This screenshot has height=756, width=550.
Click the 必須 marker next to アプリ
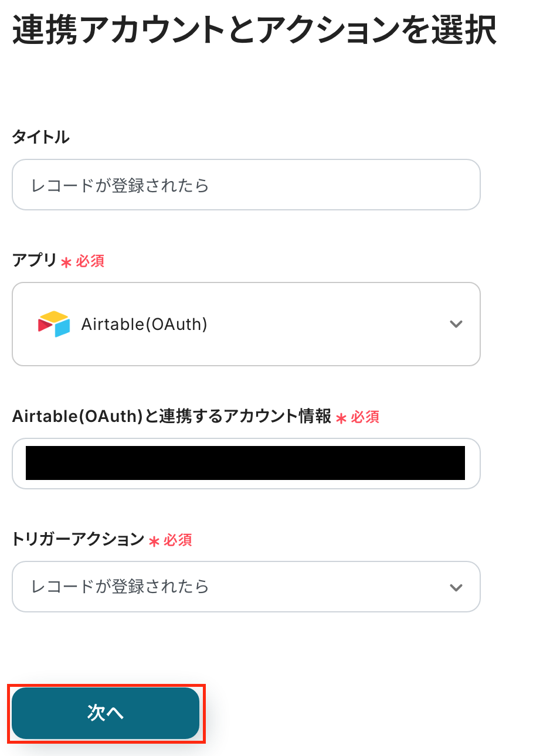pos(90,261)
